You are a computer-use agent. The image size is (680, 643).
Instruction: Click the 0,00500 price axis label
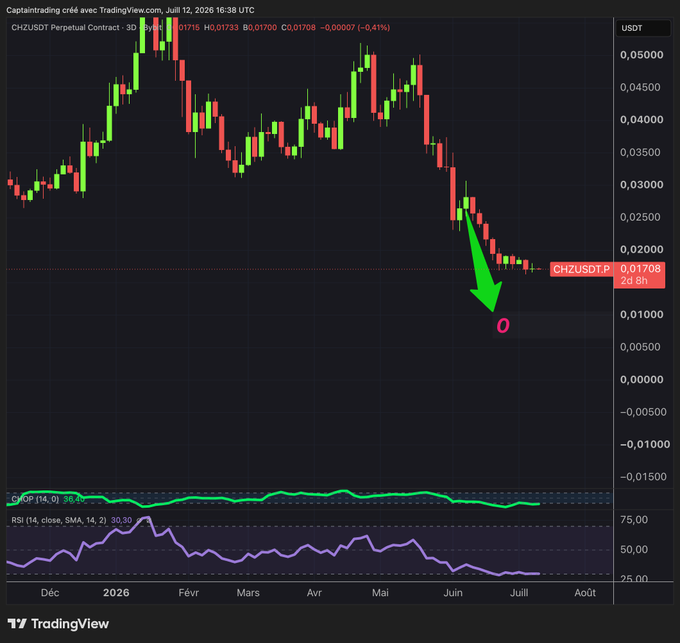click(x=640, y=347)
